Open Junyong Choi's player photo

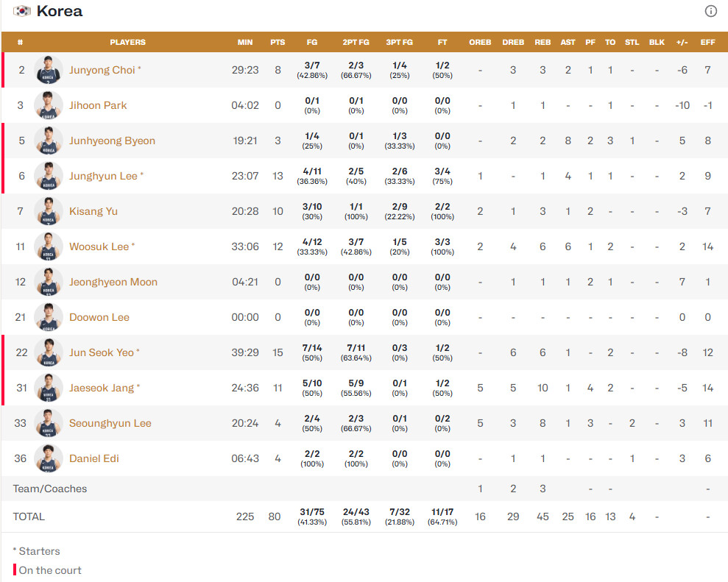pos(49,70)
